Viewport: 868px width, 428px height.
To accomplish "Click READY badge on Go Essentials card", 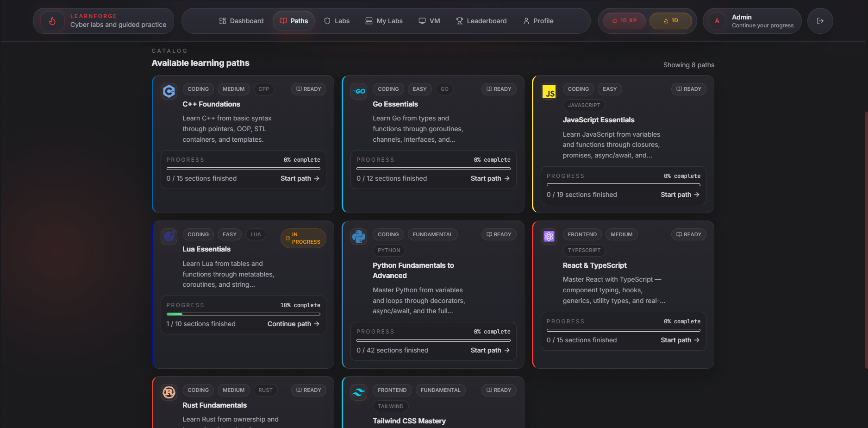I will (499, 89).
